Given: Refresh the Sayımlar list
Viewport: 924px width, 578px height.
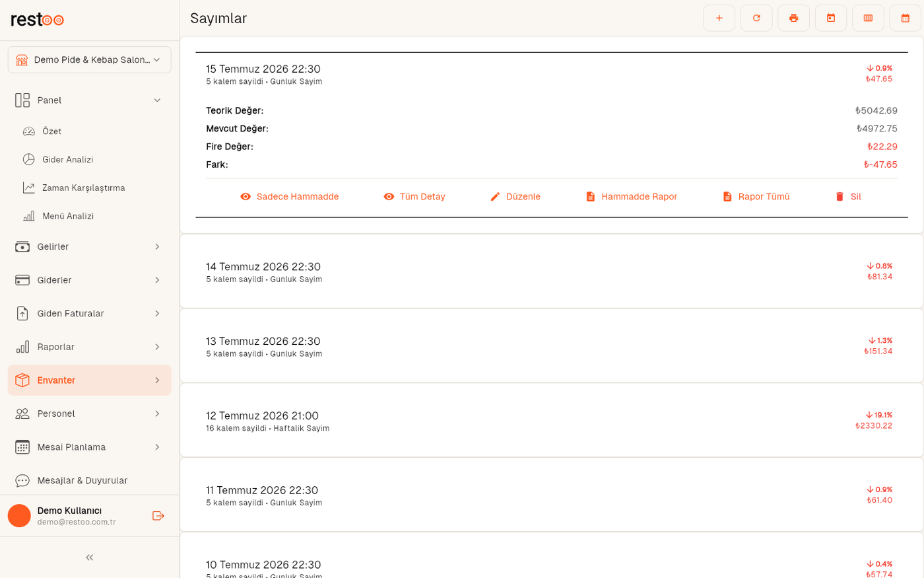Looking at the screenshot, I should [x=756, y=18].
